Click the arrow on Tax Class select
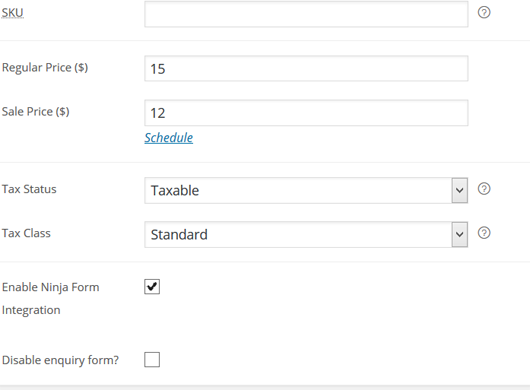The width and height of the screenshot is (530, 390). click(x=460, y=235)
